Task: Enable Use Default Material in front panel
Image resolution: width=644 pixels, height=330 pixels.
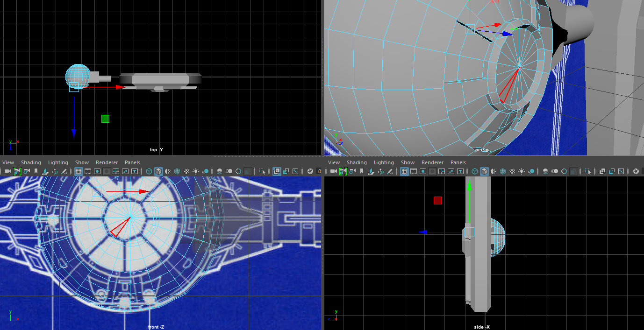Action: [x=168, y=171]
